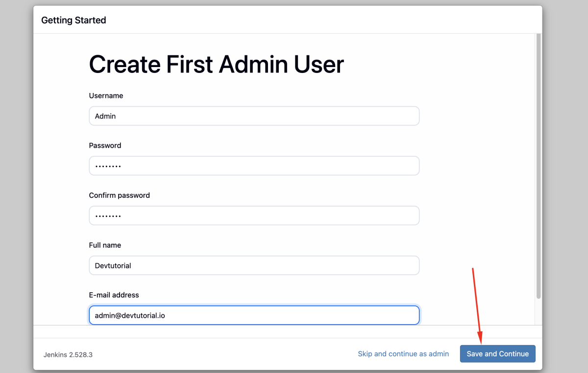Click the Confirm password label
The height and width of the screenshot is (373, 588).
119,195
